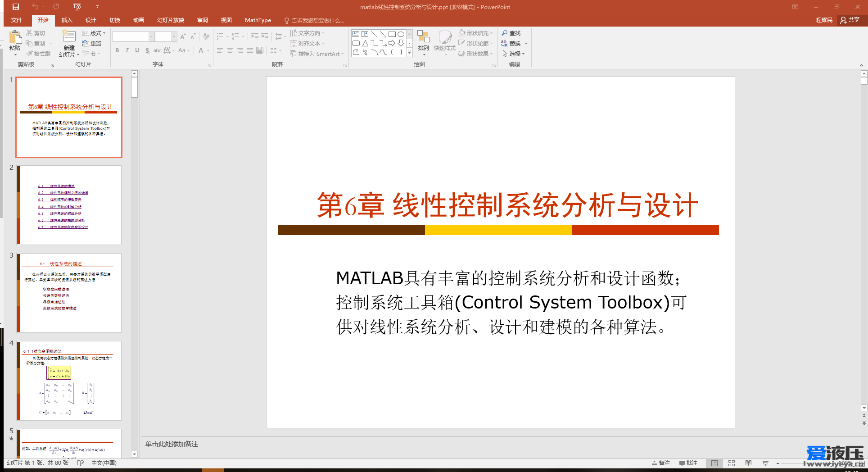The height and width of the screenshot is (472, 868).
Task: Pick the right arrow shape in the gallery
Action: click(x=392, y=43)
